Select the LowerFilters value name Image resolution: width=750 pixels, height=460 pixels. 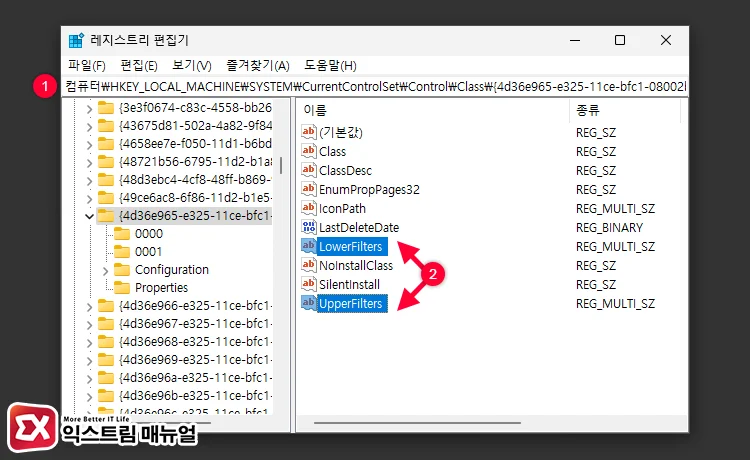(352, 247)
